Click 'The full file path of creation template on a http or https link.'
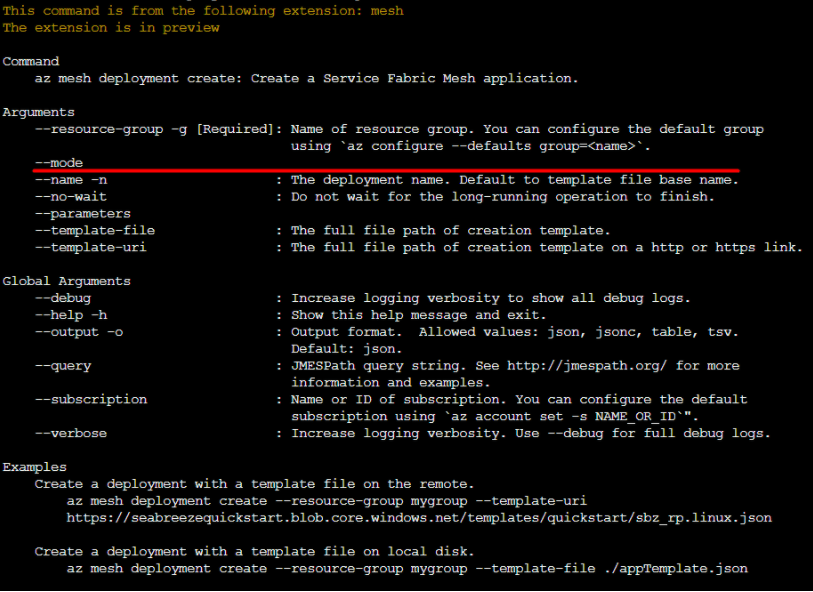 coord(546,247)
